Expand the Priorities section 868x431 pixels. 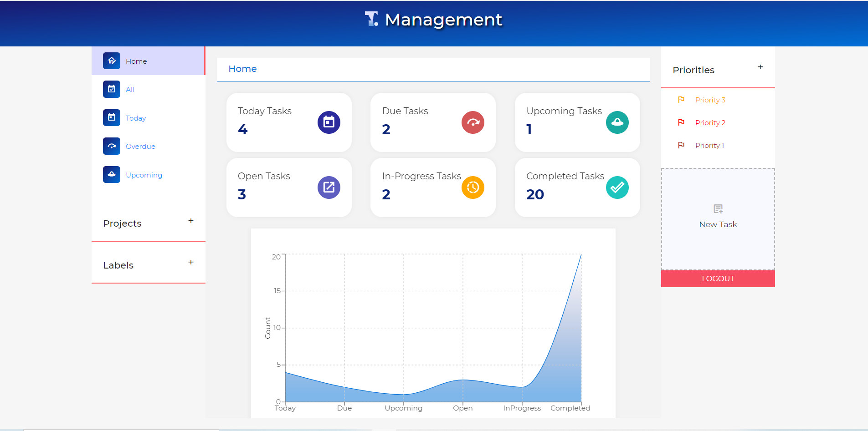(x=760, y=67)
